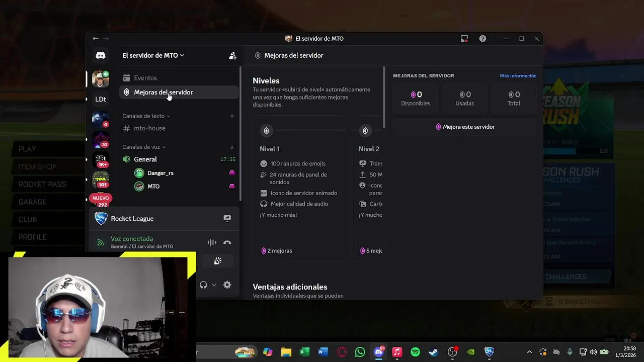Open user settings gear
This screenshot has height=362, width=644.
(227, 285)
